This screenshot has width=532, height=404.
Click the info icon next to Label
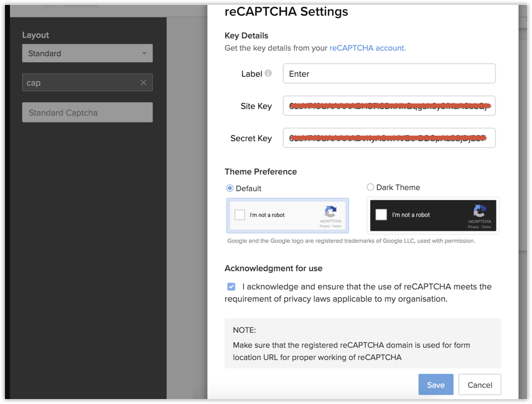(x=268, y=73)
